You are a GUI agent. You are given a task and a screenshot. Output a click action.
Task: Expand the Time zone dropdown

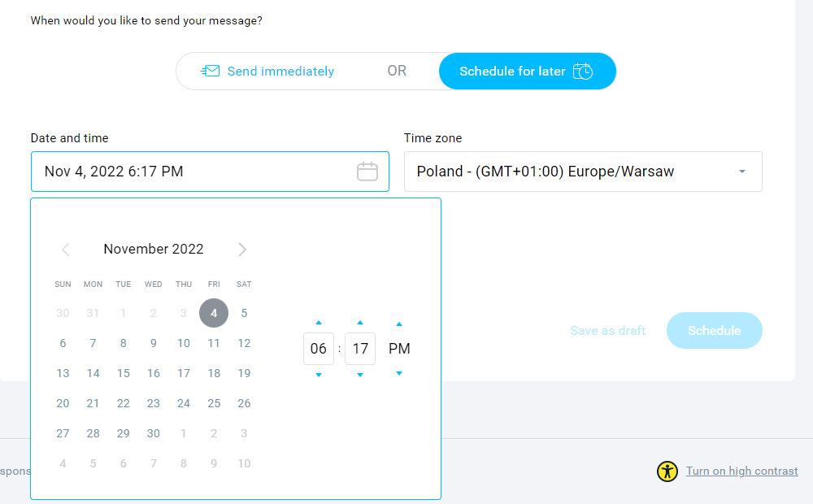coord(583,172)
